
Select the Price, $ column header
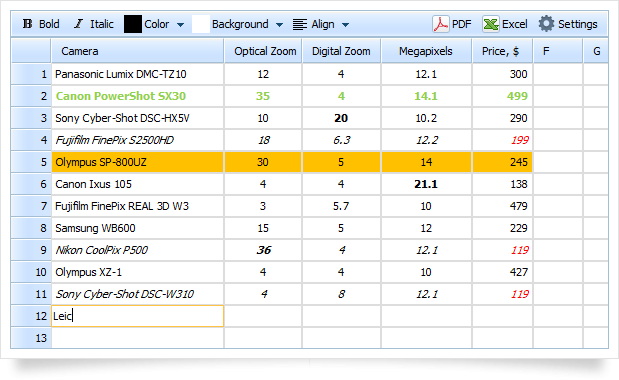pos(503,51)
